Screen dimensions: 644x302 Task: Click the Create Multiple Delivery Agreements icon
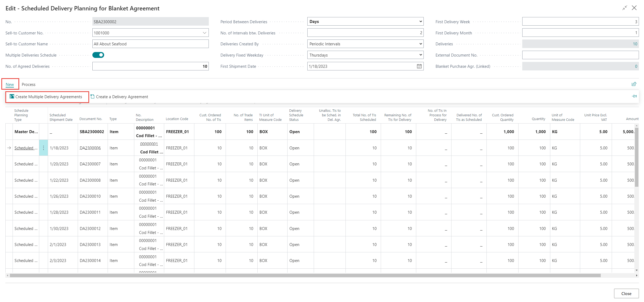12,97
